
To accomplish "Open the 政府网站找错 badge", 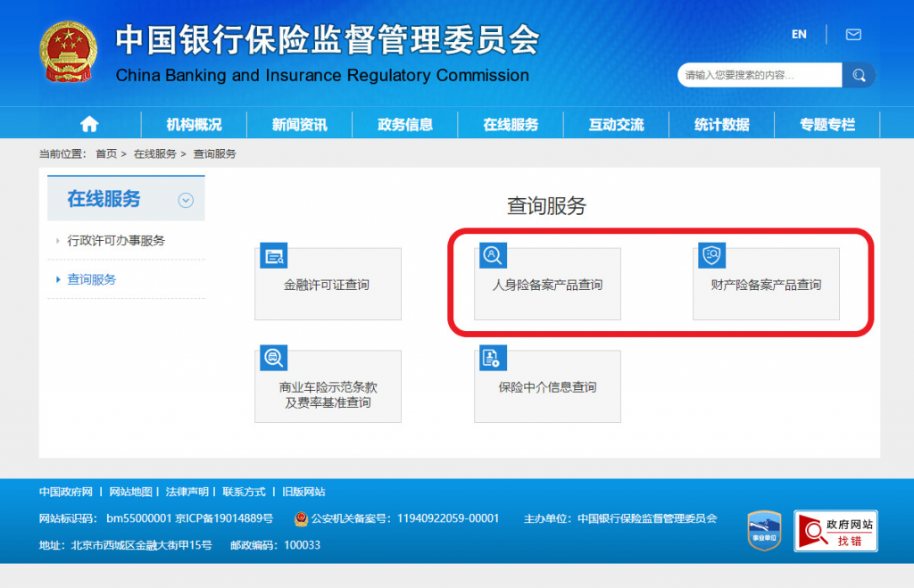I will click(x=835, y=531).
